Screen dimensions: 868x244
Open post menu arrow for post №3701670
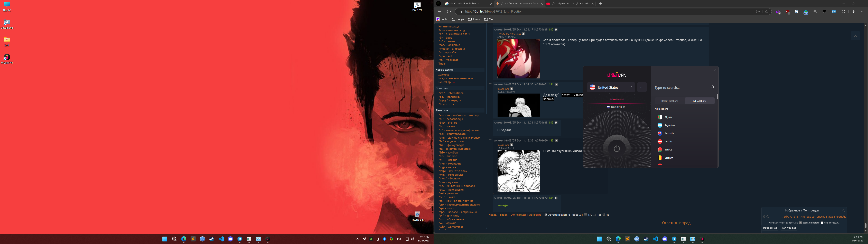click(556, 198)
